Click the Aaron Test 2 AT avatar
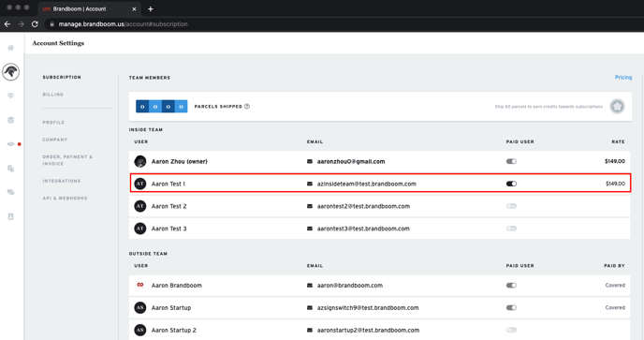Viewport: 644px width, 340px height. (x=140, y=206)
